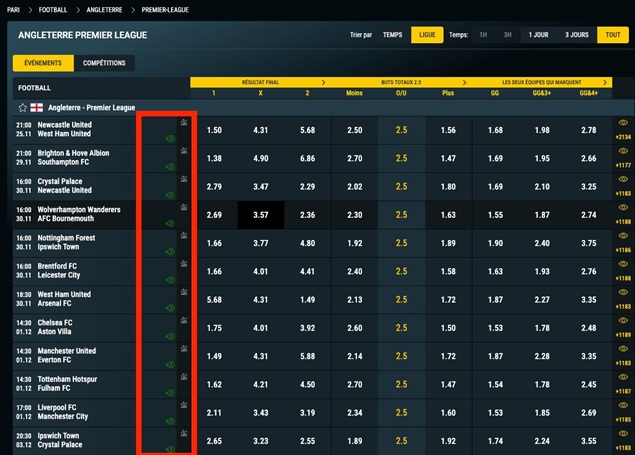Image resolution: width=635 pixels, height=455 pixels.
Task: Toggle eye icon for Crystal Palace vs Newcastle
Action: (x=623, y=179)
